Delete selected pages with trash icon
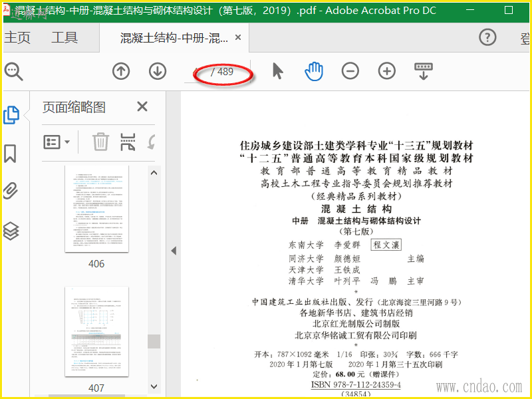 [x=101, y=142]
